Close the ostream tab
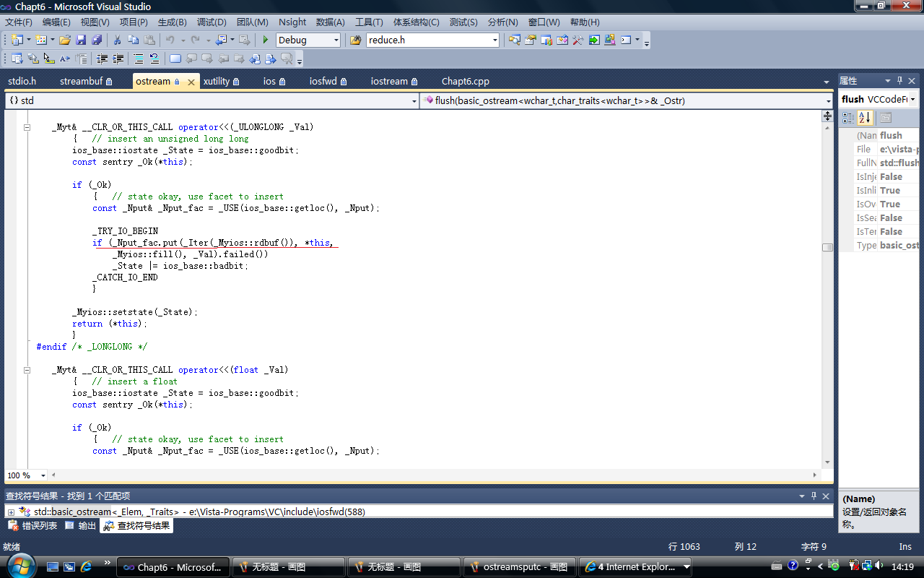Screen dimensions: 924x578 [191, 82]
